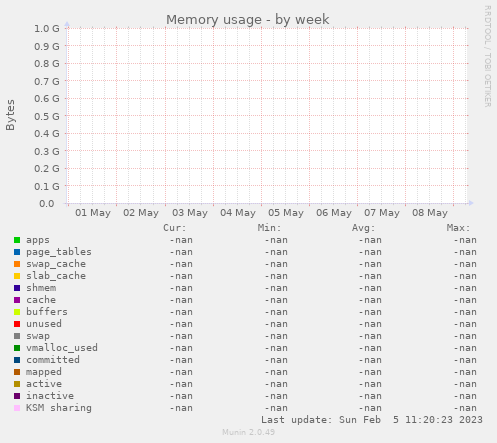Click the cache row Min '-nan' value
Image resolution: width=497 pixels, height=443 pixels.
pos(276,300)
